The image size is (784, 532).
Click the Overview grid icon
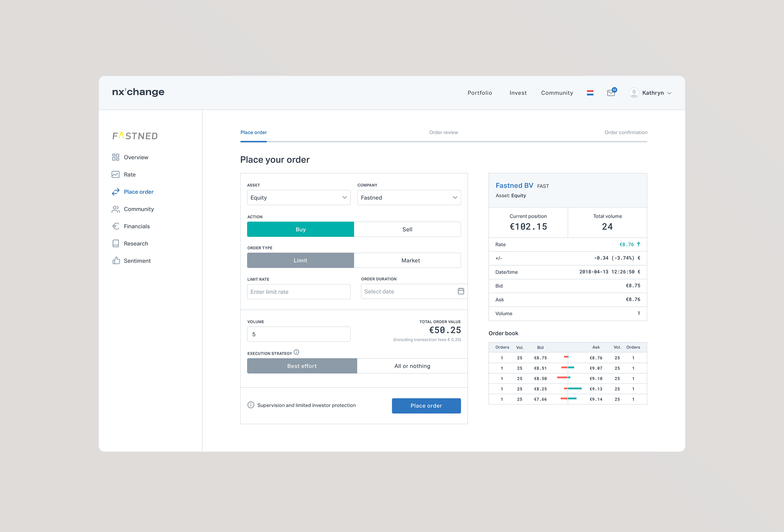click(116, 157)
